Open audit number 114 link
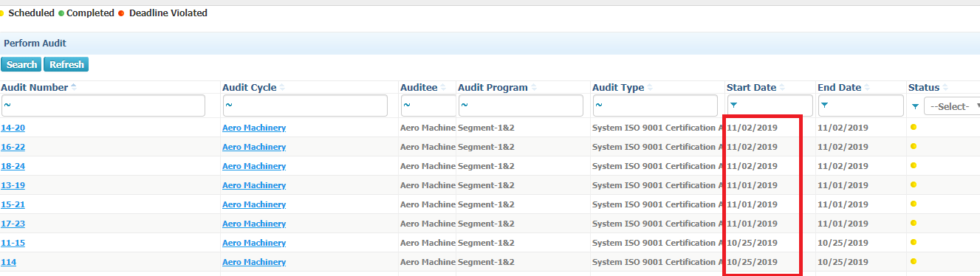The height and width of the screenshot is (276, 980). [x=8, y=262]
